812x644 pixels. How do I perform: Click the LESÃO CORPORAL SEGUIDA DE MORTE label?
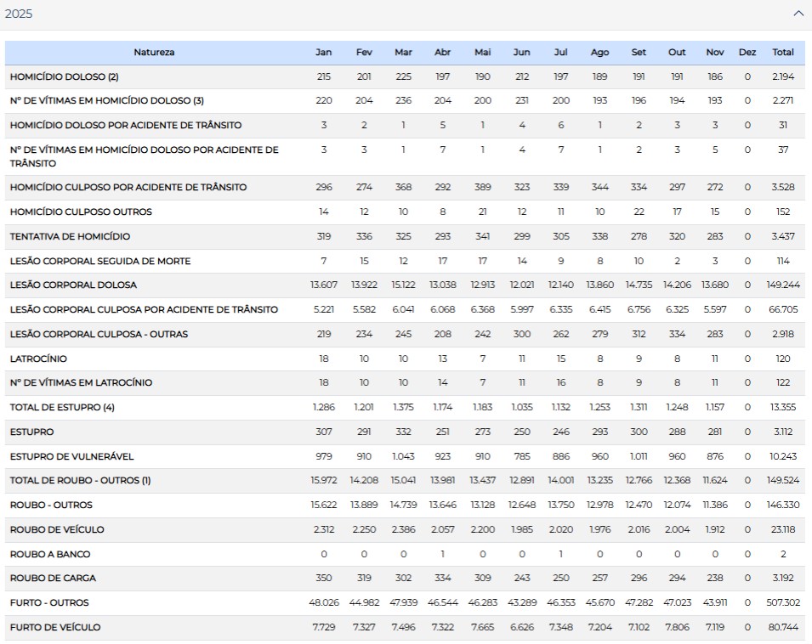pos(100,261)
